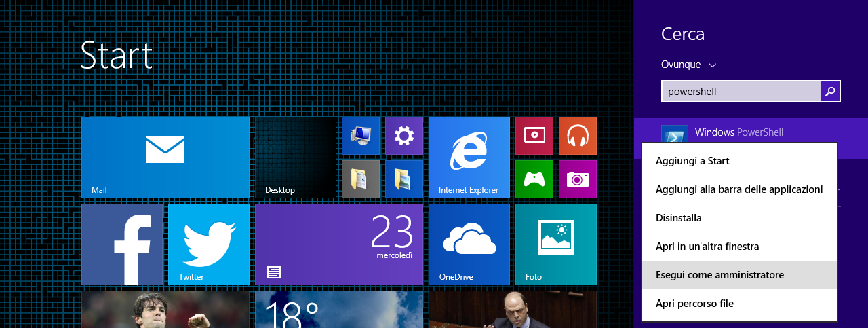The height and width of the screenshot is (328, 868).
Task: Launch the Internet Explorer tile
Action: [469, 158]
